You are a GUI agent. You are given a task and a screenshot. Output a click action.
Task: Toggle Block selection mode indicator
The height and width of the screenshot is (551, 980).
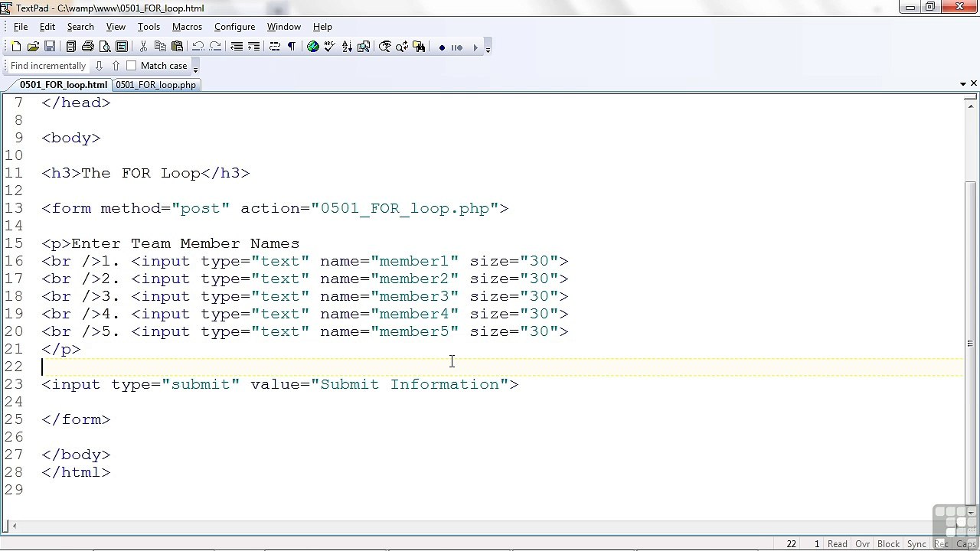888,544
